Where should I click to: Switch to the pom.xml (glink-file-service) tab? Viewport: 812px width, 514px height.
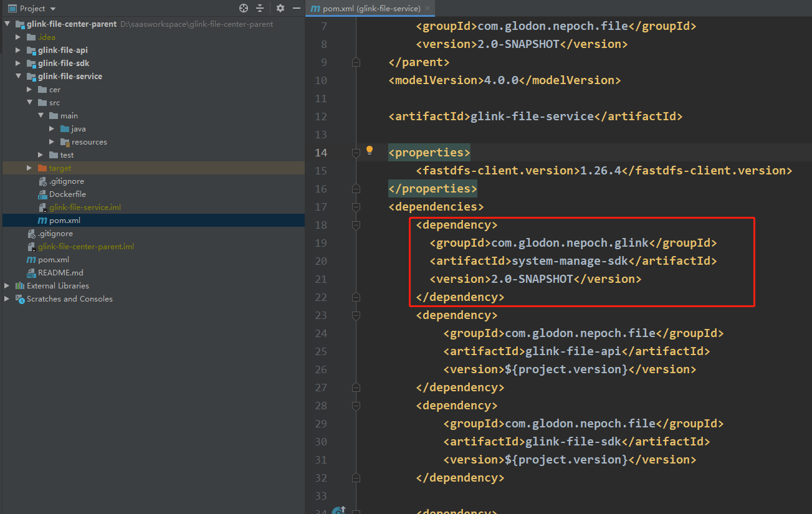[371, 8]
